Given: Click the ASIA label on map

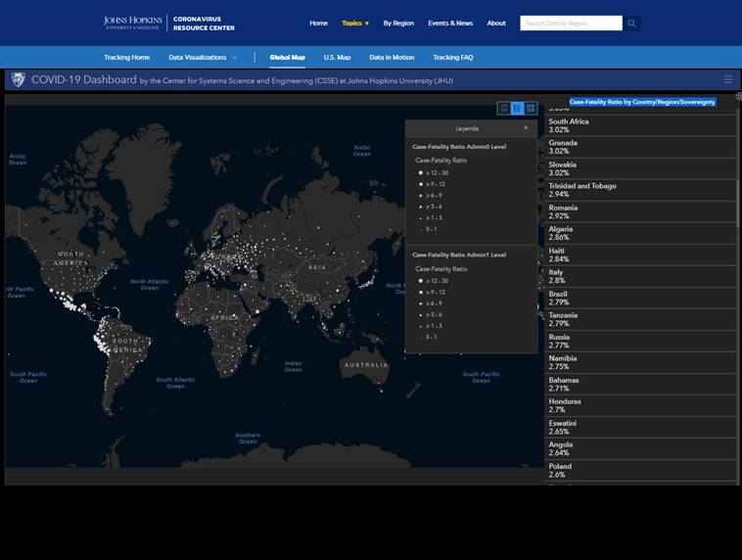Looking at the screenshot, I should 317,267.
